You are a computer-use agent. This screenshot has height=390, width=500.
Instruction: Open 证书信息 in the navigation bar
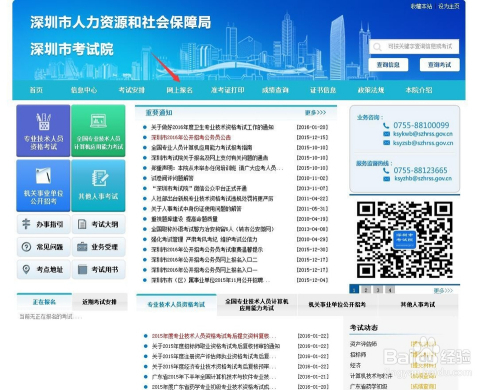323,90
